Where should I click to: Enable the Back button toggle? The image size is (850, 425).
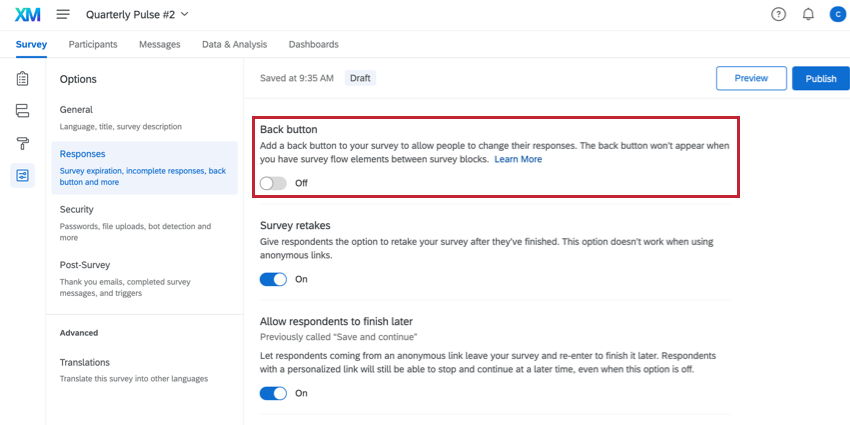pos(273,183)
